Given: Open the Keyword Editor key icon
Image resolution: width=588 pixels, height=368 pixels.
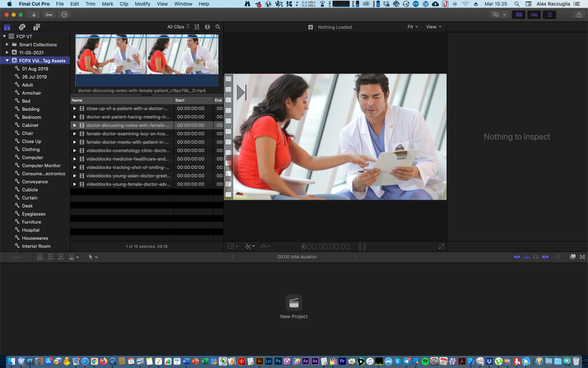Looking at the screenshot, I should 49,15.
